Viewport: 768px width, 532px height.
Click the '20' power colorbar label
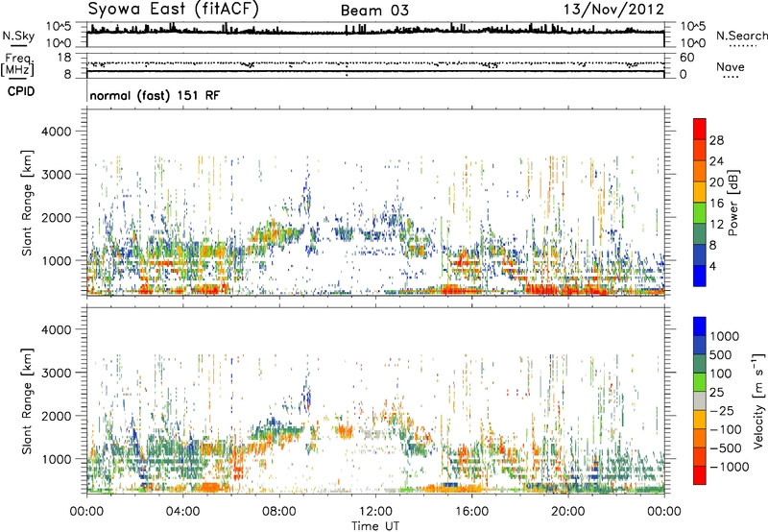716,182
